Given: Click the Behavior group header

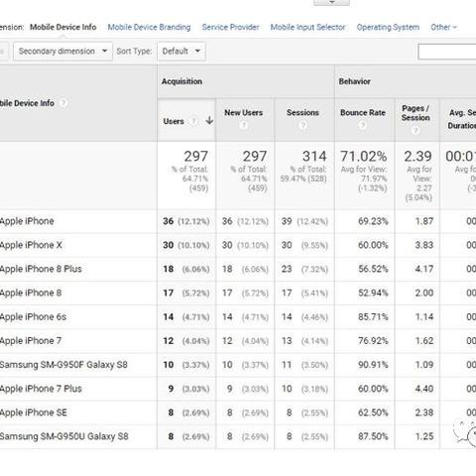Looking at the screenshot, I should coord(354,81).
